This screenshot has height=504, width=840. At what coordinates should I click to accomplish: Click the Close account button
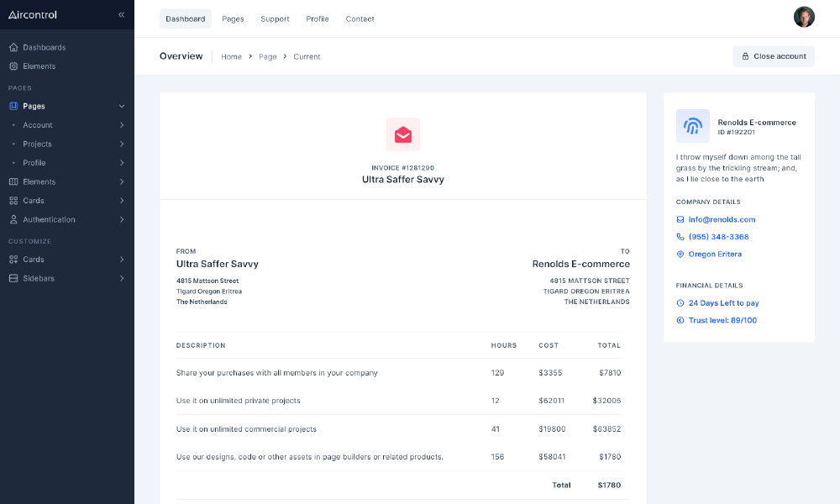[774, 56]
